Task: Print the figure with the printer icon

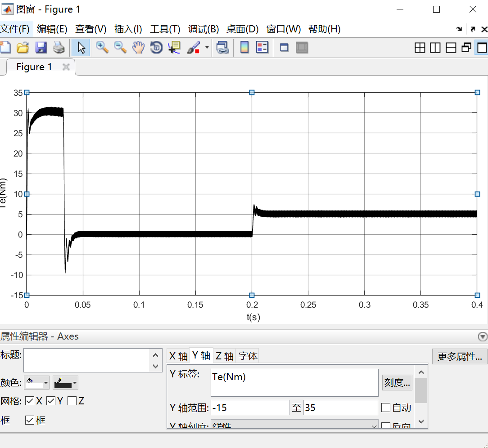Action: pyautogui.click(x=59, y=48)
